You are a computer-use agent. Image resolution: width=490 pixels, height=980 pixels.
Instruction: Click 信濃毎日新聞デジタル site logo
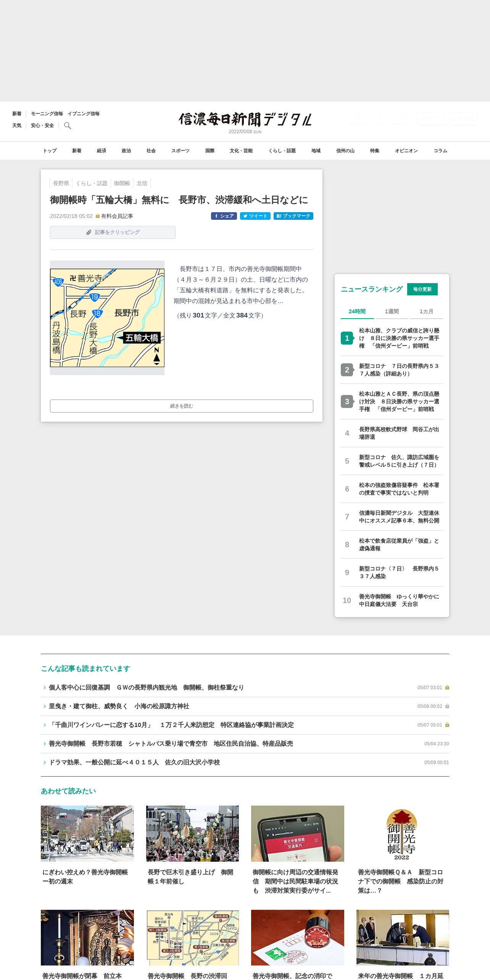pyautogui.click(x=245, y=119)
